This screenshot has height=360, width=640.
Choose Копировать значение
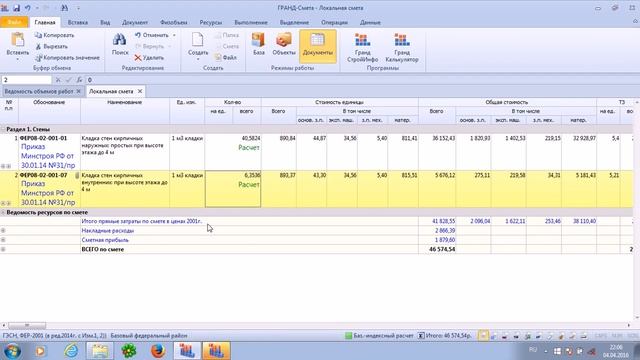(67, 58)
